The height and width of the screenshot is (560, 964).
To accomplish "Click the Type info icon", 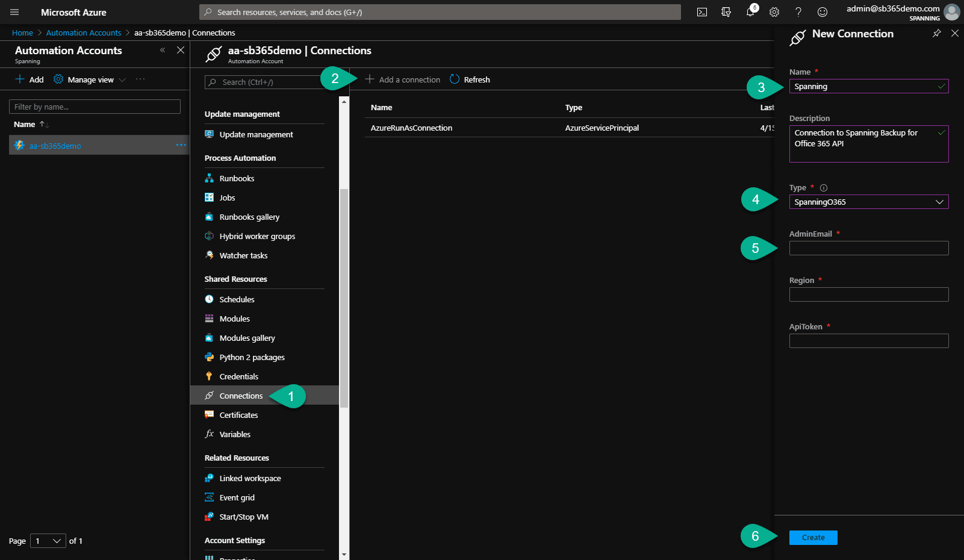I will 824,188.
